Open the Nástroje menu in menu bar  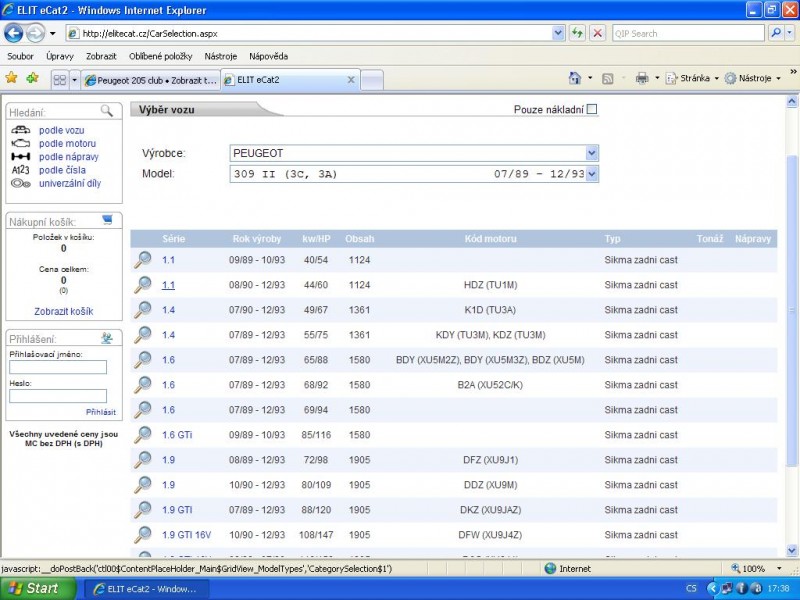coord(220,56)
